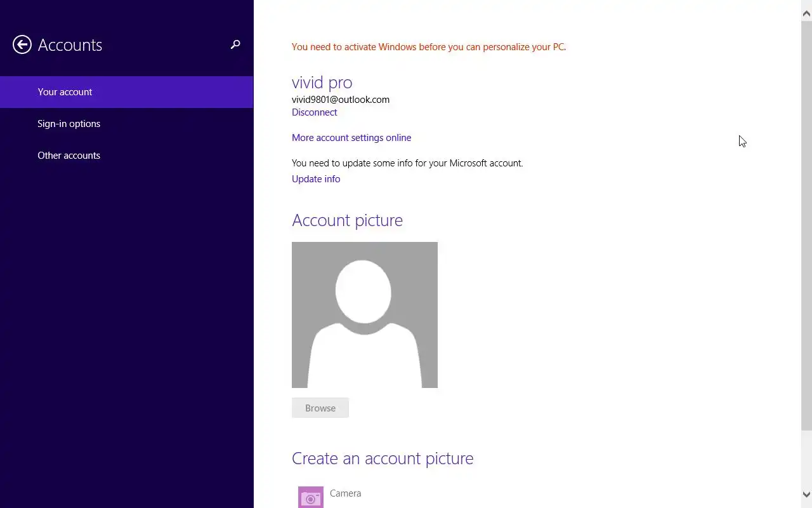Open search with the magnifier icon

235,44
